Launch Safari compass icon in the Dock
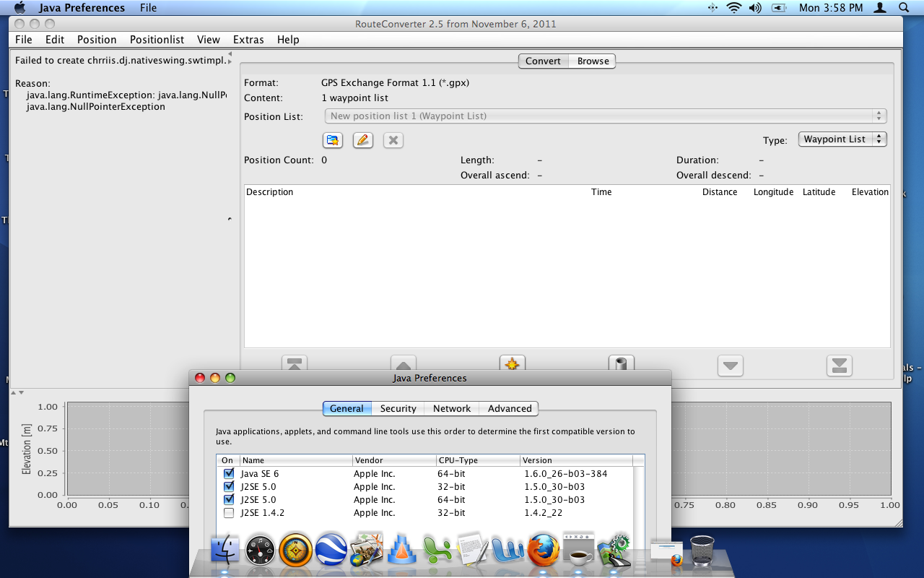 (296, 551)
